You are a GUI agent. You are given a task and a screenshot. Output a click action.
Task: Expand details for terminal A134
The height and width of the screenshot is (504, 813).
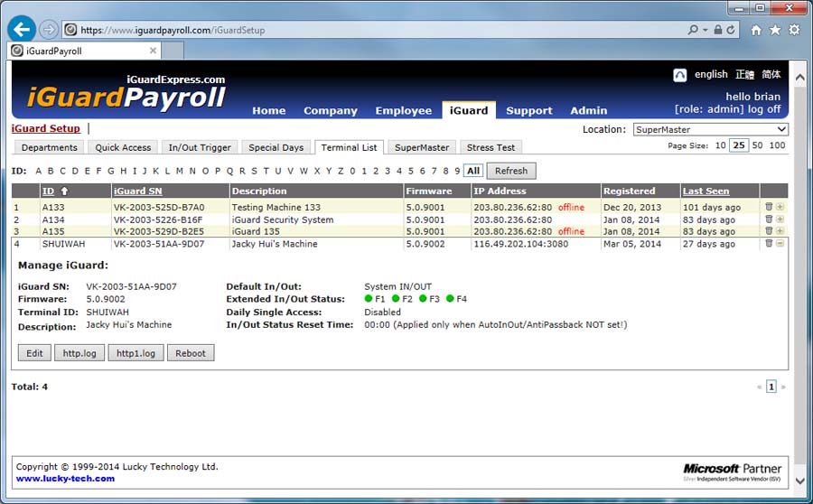coord(780,219)
